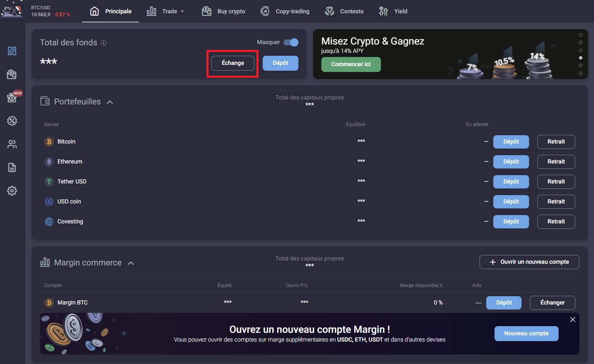Click the USD coin icon
The width and height of the screenshot is (594, 364).
[x=49, y=202]
